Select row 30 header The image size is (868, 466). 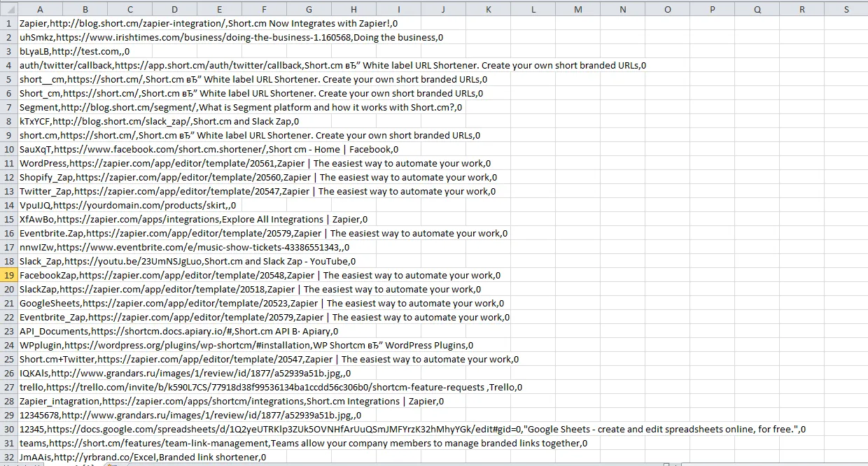[8, 429]
